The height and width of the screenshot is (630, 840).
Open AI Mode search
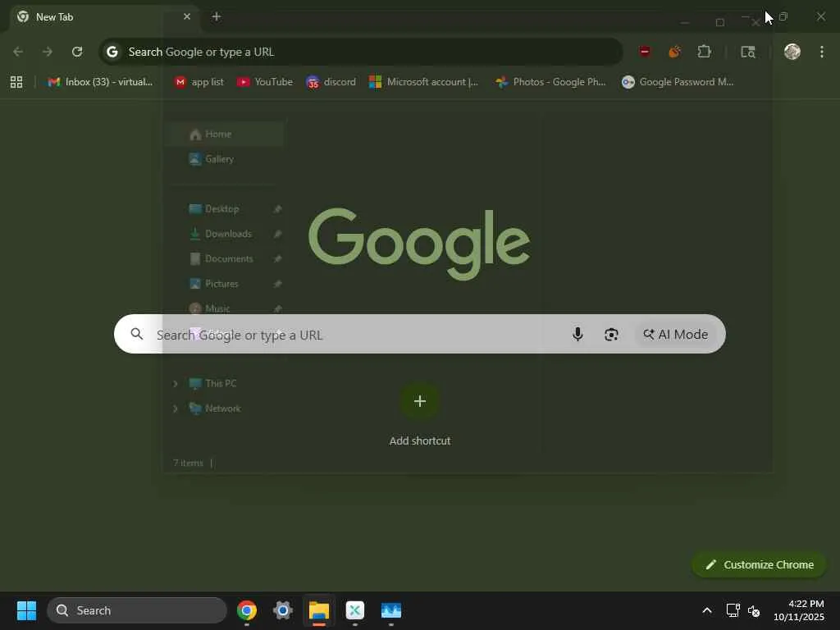(676, 335)
